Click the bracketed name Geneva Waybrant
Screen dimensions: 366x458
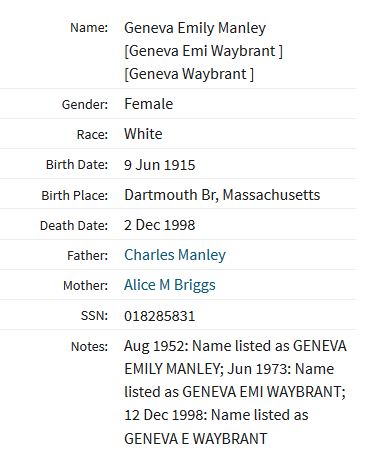click(x=189, y=74)
